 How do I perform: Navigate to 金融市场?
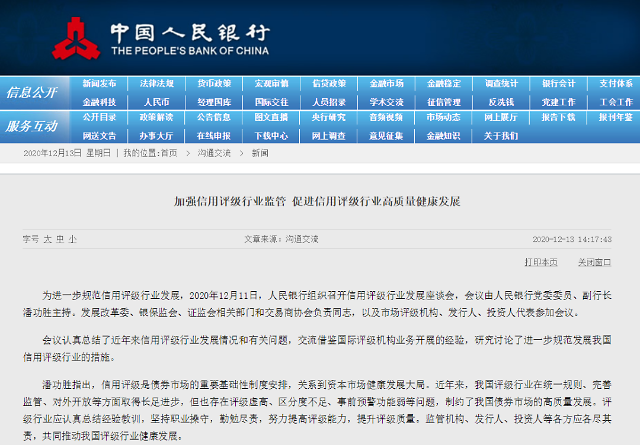(x=387, y=84)
